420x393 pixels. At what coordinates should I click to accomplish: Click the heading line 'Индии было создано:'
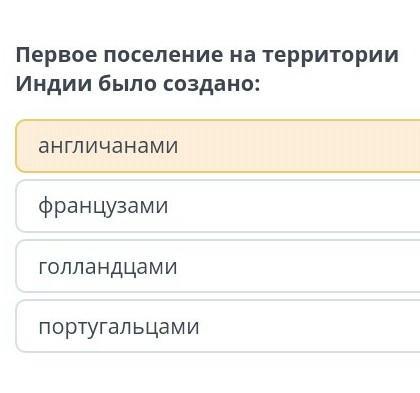[138, 84]
